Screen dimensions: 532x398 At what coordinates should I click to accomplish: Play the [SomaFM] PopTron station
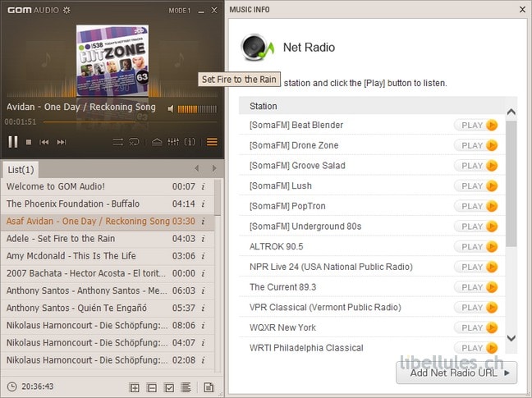click(476, 206)
